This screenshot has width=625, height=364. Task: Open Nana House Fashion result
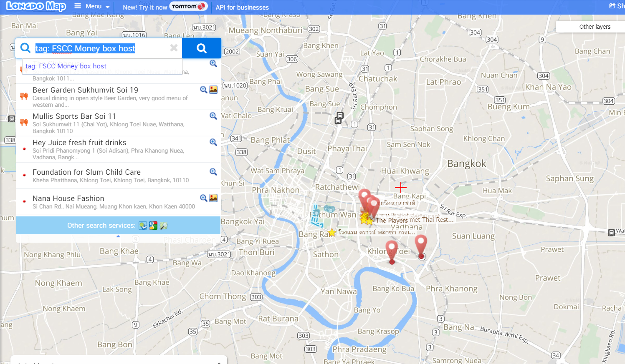pyautogui.click(x=68, y=198)
